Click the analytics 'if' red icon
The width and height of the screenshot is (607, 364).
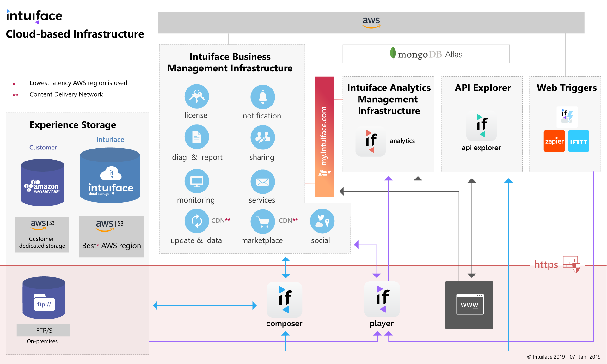tap(371, 141)
